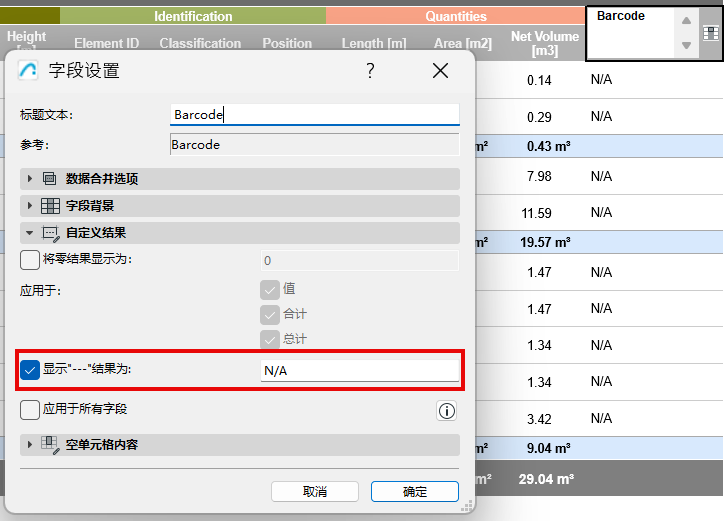Click the table grid icon next to Barcode header

click(711, 33)
